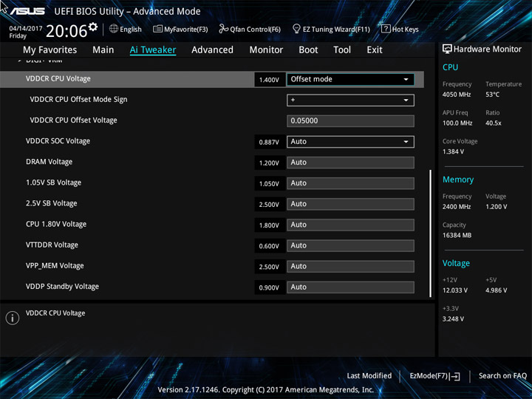
Task: Click Last Modified button
Action: (369, 375)
